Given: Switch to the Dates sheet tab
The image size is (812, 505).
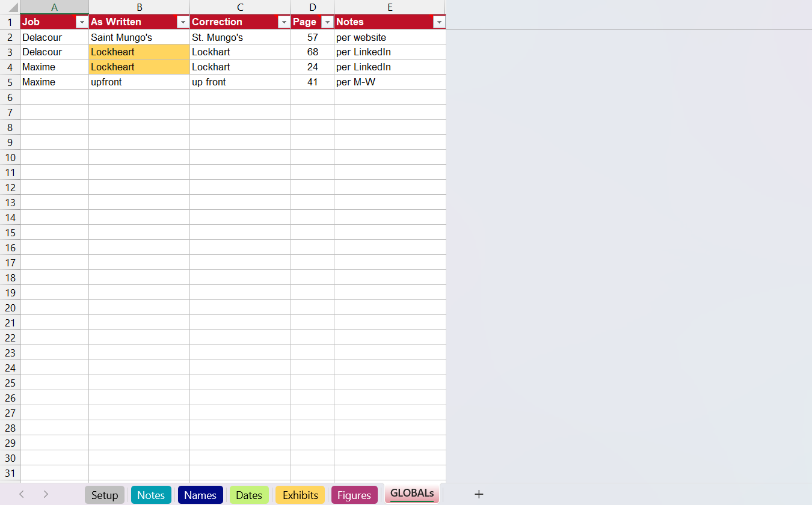Looking at the screenshot, I should click(x=249, y=495).
